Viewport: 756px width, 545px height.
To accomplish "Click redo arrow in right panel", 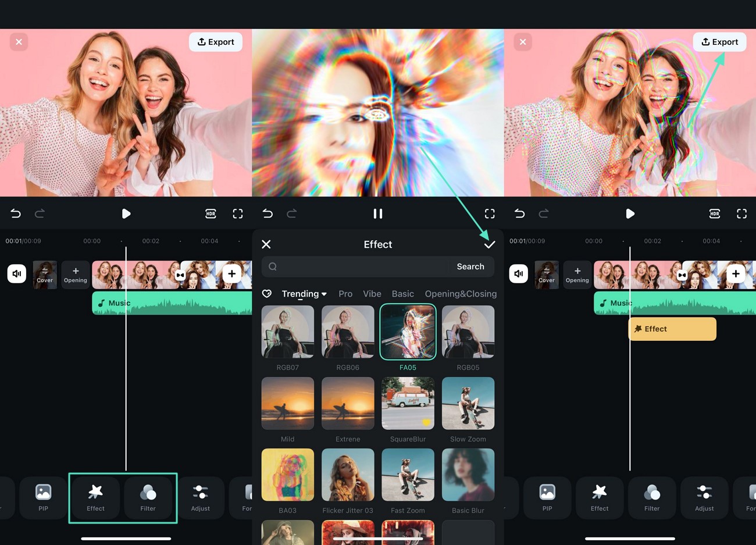I will click(544, 213).
